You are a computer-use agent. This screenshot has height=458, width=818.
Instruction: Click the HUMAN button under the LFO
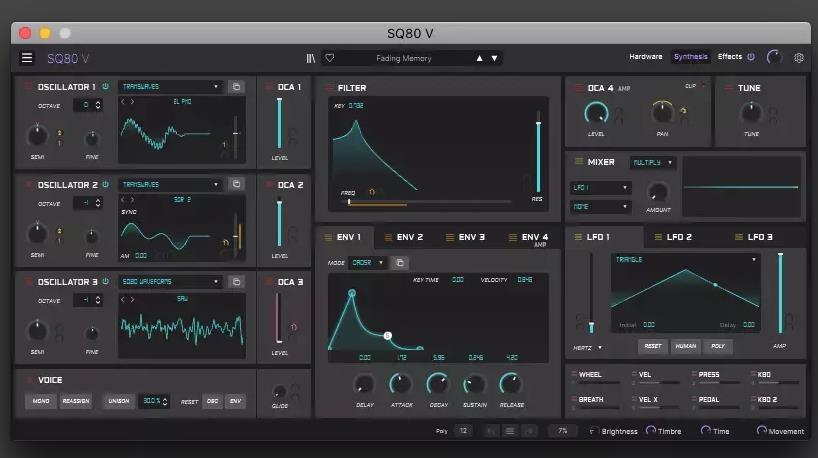(x=685, y=346)
